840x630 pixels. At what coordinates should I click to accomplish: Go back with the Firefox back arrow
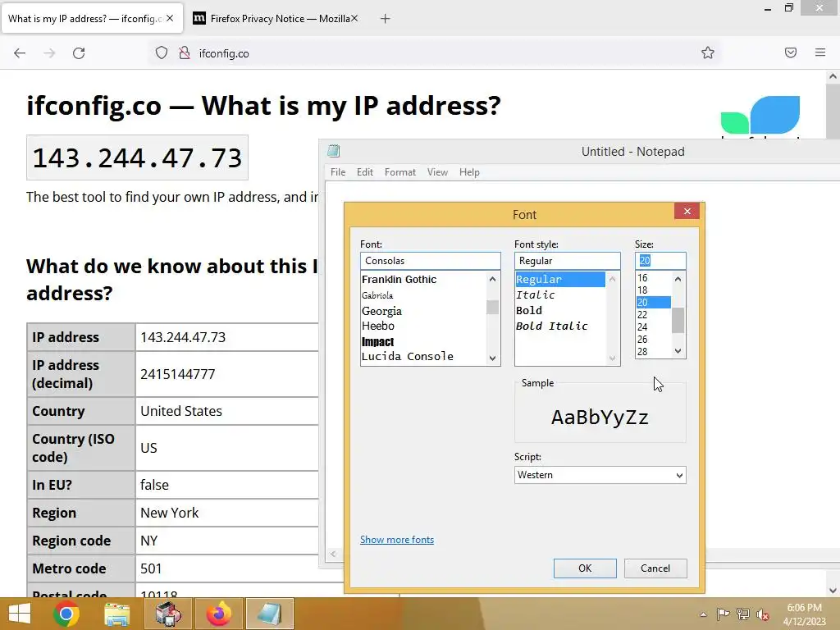click(x=20, y=53)
